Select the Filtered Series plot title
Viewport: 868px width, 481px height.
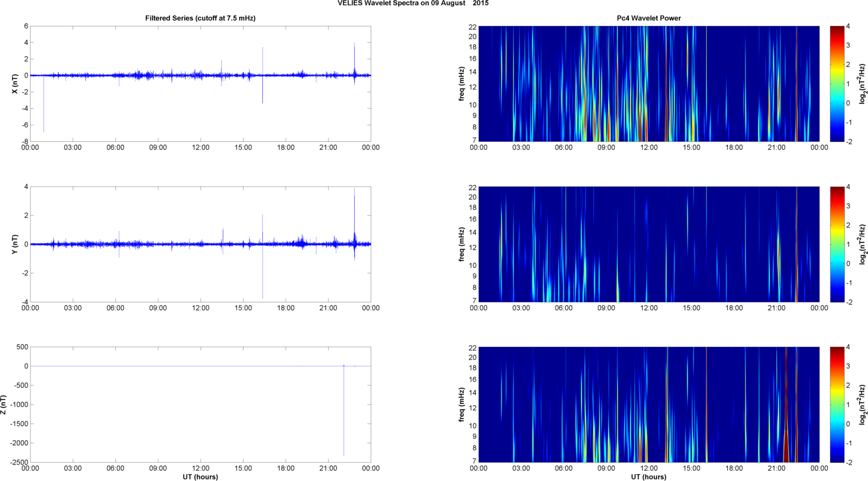pyautogui.click(x=200, y=18)
